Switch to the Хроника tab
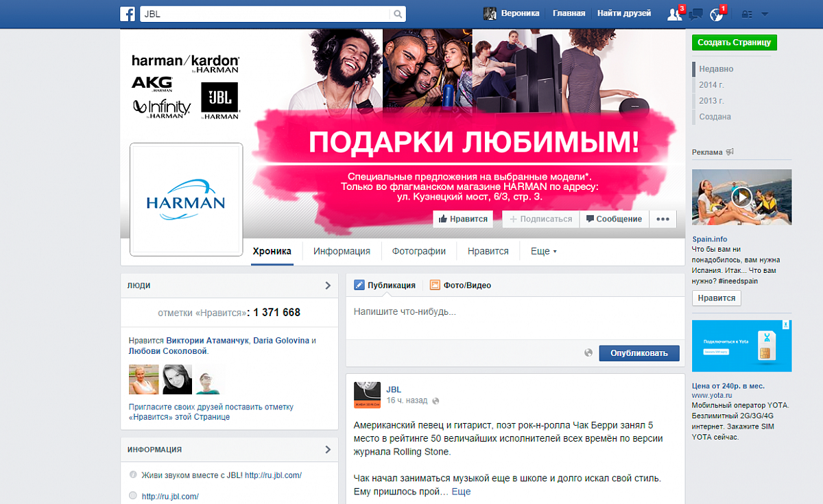The height and width of the screenshot is (504, 823). click(272, 251)
